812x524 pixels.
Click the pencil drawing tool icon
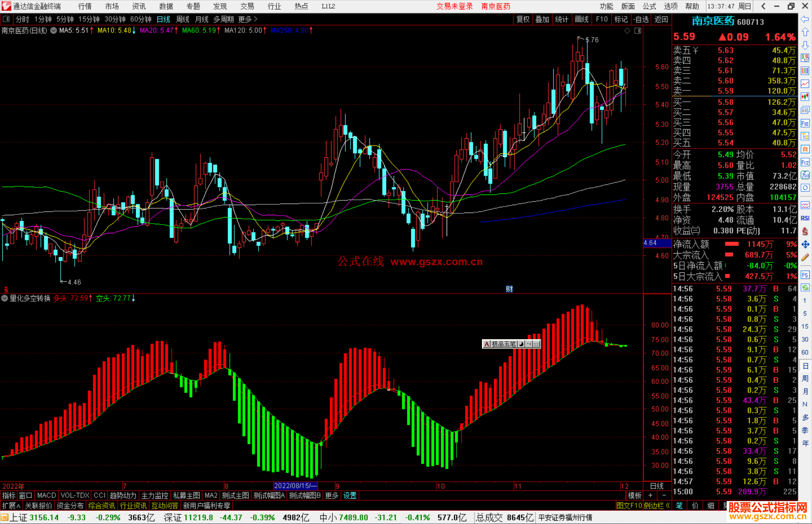click(x=805, y=257)
